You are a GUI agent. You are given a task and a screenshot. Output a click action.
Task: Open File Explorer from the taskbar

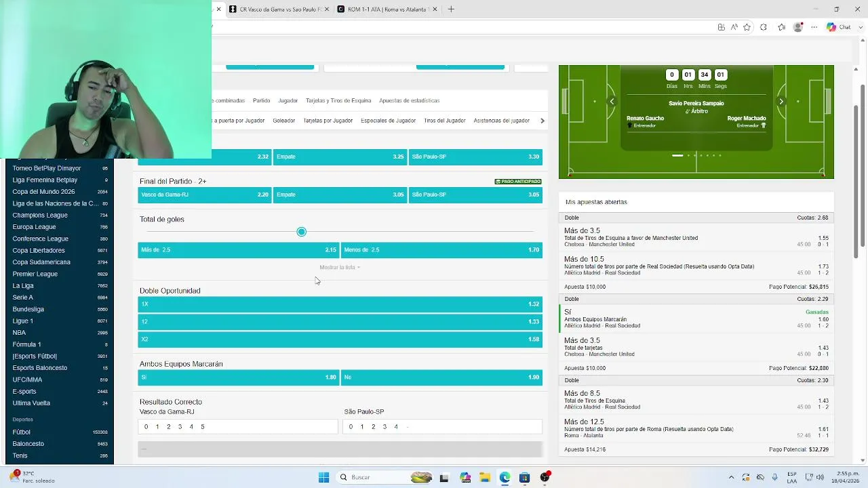tap(485, 477)
